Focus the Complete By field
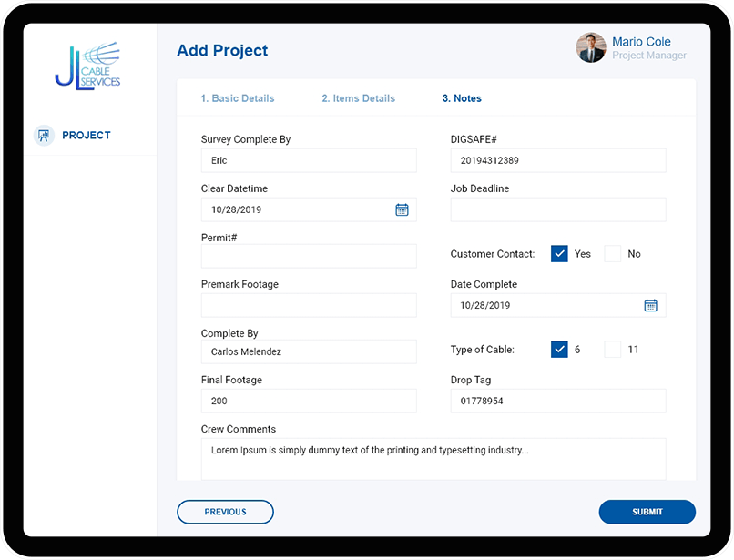The width and height of the screenshot is (734, 560). coord(309,351)
